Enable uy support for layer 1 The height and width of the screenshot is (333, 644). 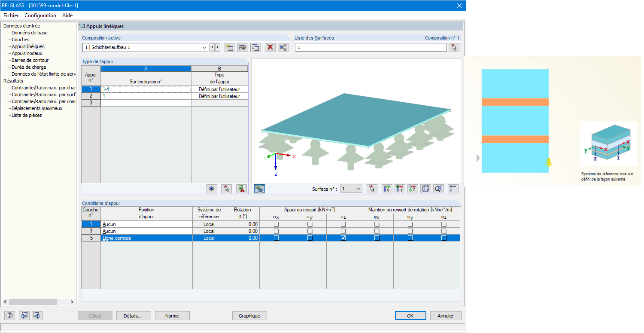310,224
